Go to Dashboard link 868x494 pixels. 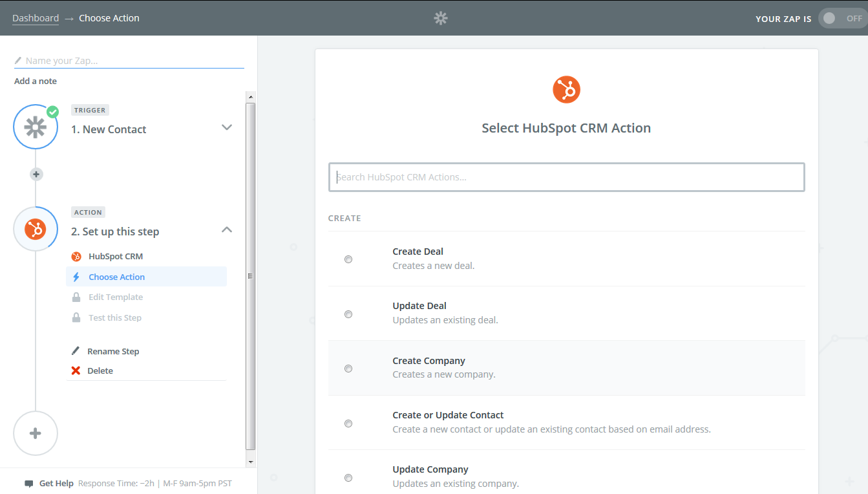tap(36, 18)
